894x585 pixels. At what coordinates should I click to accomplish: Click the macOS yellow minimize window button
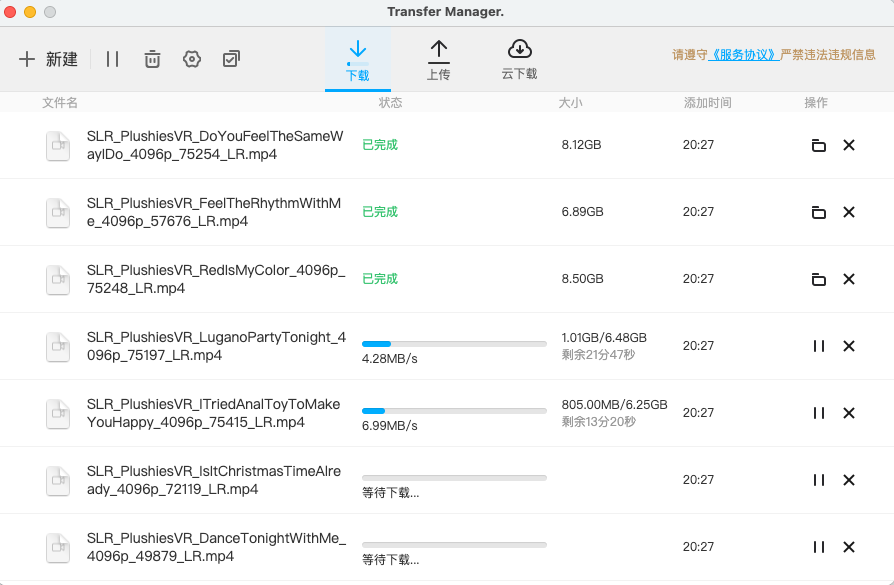(x=30, y=12)
